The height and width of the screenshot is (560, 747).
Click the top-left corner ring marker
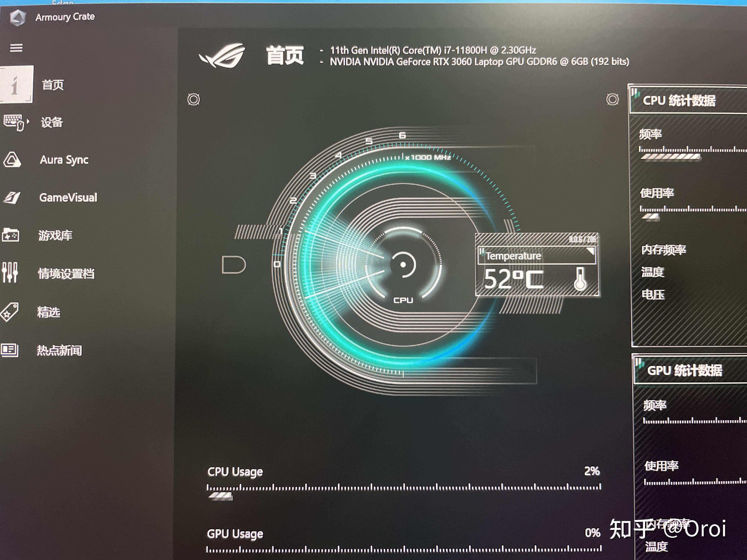tap(193, 100)
